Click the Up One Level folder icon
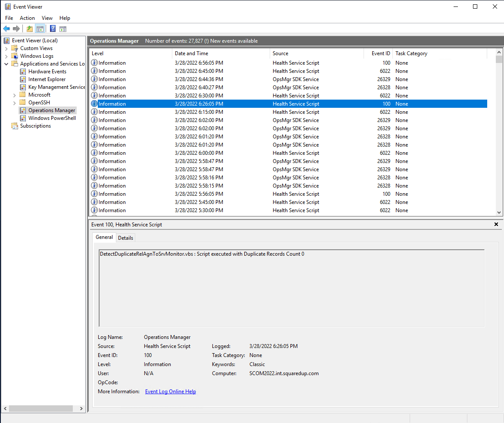The image size is (504, 423). point(29,29)
